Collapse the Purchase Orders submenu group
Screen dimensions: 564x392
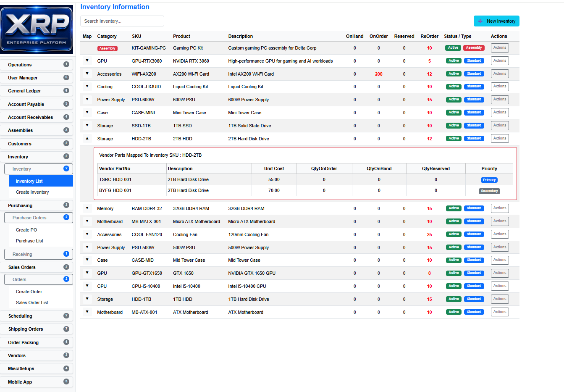[39, 218]
